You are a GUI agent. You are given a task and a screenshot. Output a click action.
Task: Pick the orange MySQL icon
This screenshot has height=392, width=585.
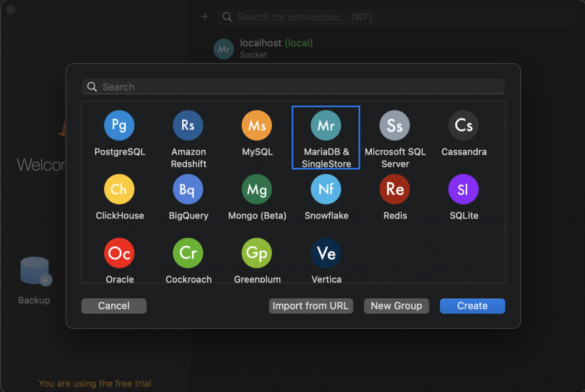(257, 126)
